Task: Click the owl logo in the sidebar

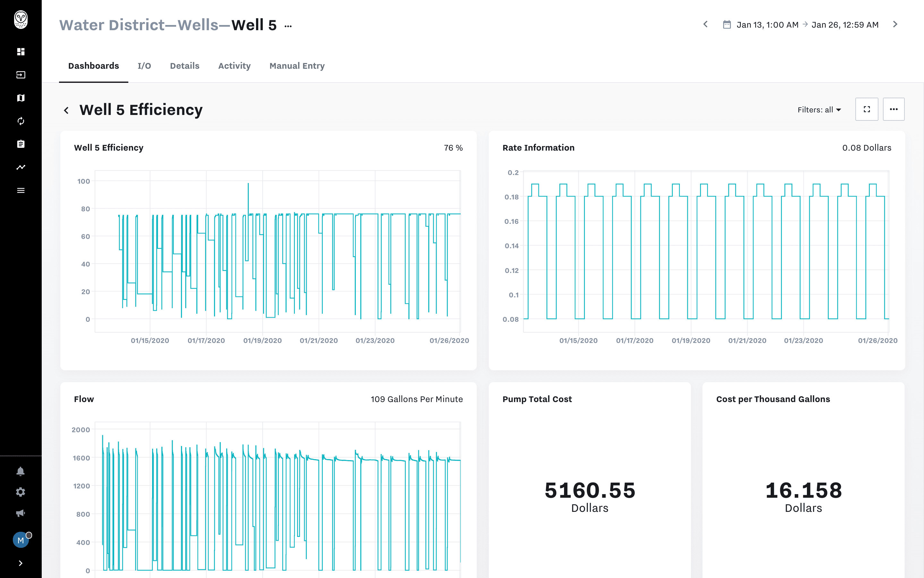Action: tap(21, 20)
